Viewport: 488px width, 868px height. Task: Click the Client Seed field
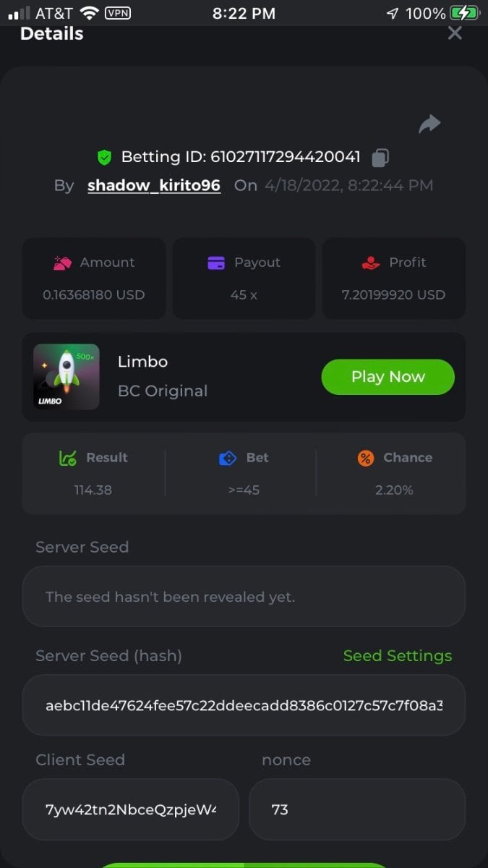pyautogui.click(x=130, y=809)
